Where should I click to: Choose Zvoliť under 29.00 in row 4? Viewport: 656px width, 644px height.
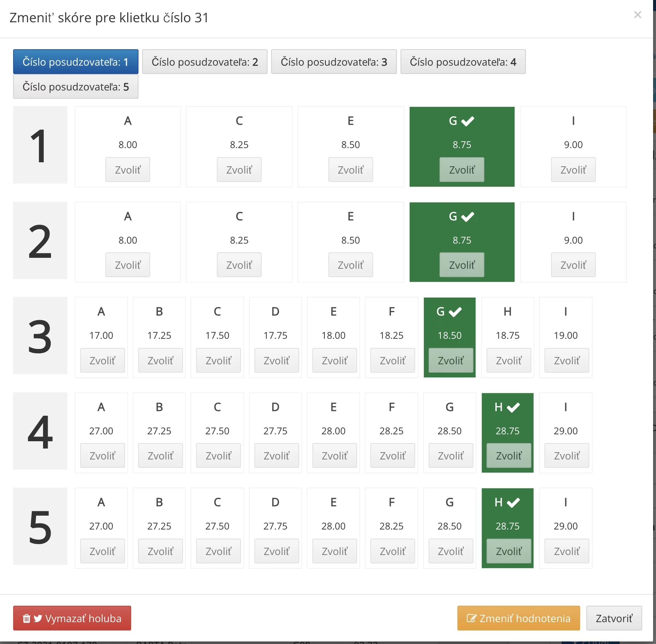(x=566, y=456)
